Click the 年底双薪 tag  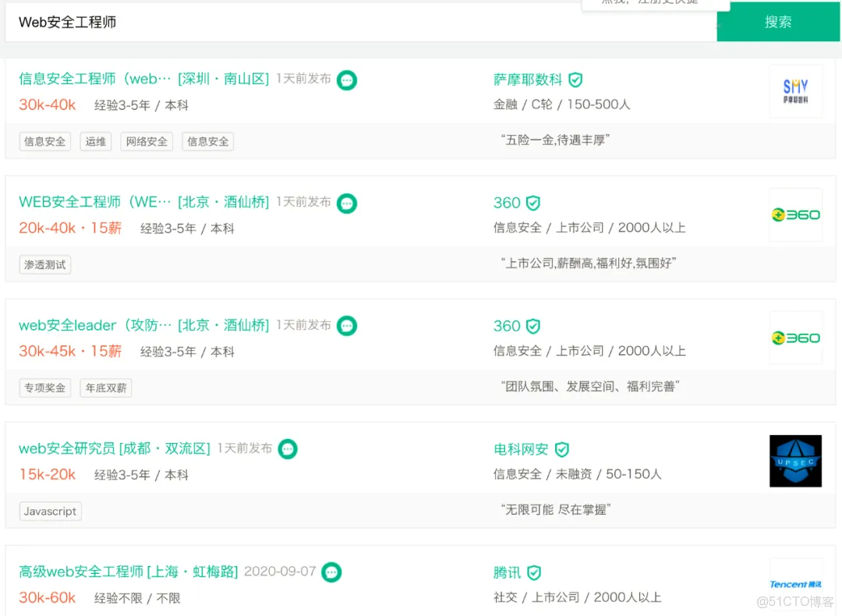pyautogui.click(x=106, y=388)
